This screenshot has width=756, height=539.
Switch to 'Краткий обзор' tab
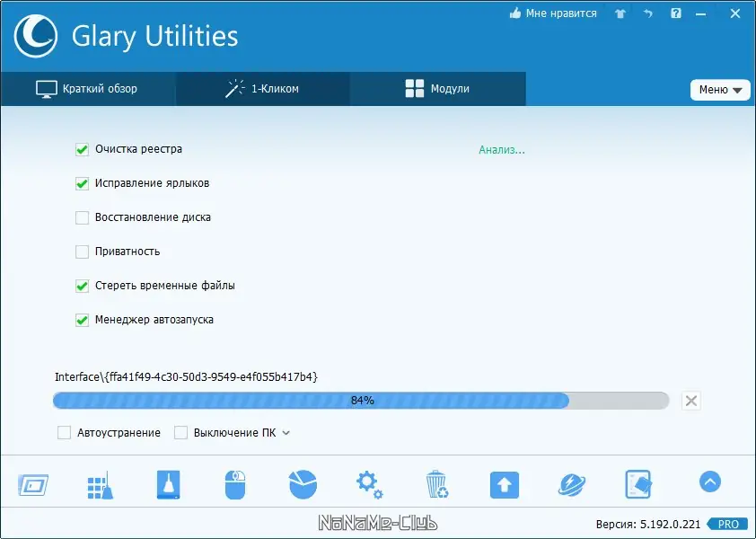(87, 89)
